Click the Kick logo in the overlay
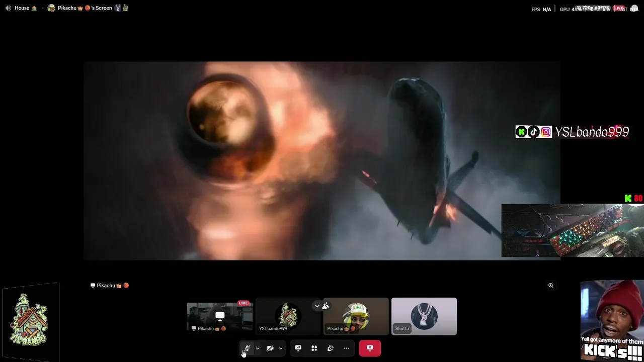This screenshot has height=362, width=644. 521,132
